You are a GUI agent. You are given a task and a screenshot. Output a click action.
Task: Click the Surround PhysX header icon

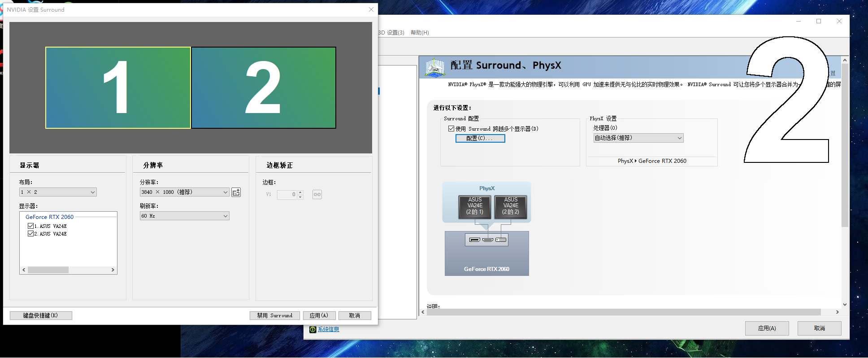point(435,67)
